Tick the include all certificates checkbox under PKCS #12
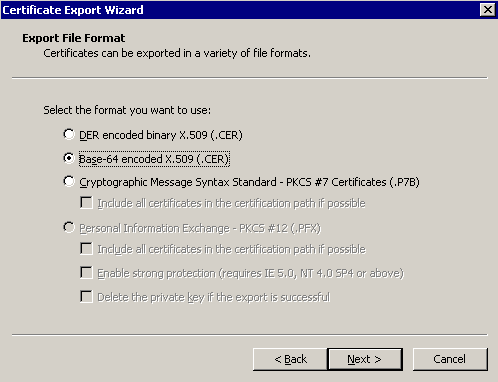 pos(86,249)
